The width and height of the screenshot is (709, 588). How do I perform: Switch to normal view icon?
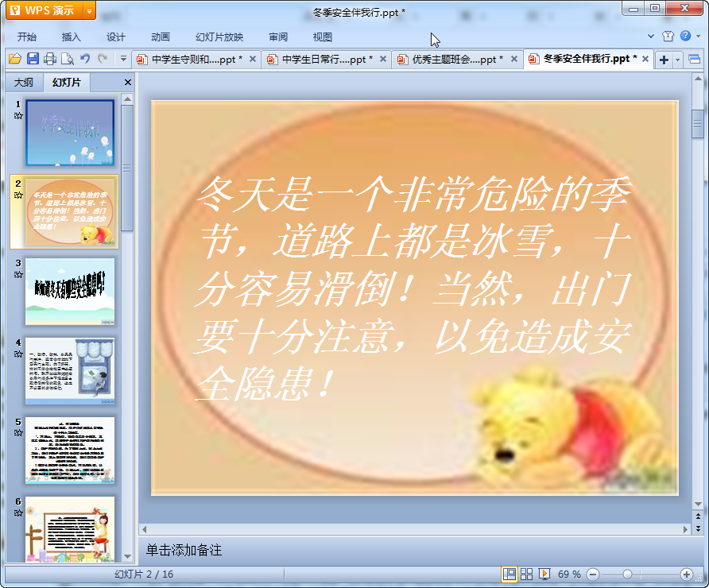tap(509, 574)
